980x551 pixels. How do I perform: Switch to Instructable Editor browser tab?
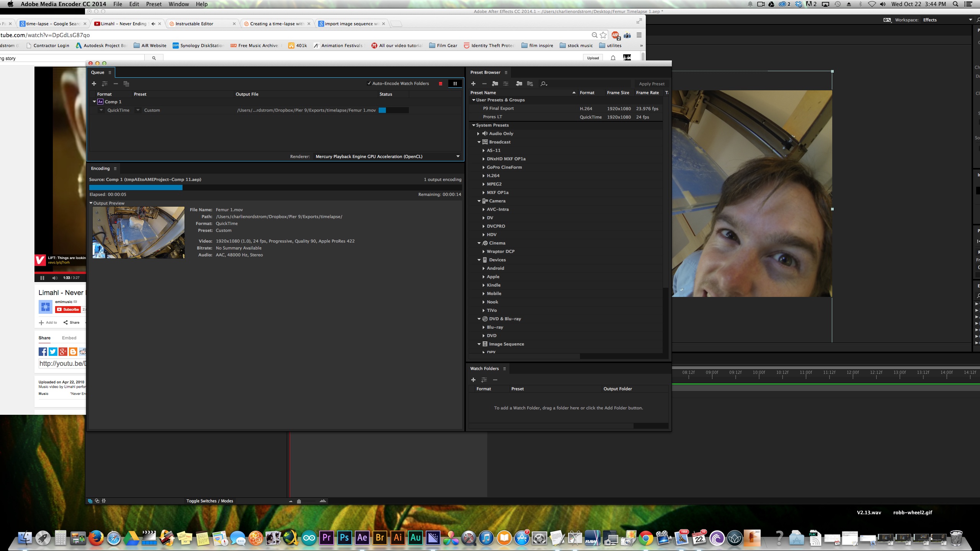pyautogui.click(x=202, y=24)
